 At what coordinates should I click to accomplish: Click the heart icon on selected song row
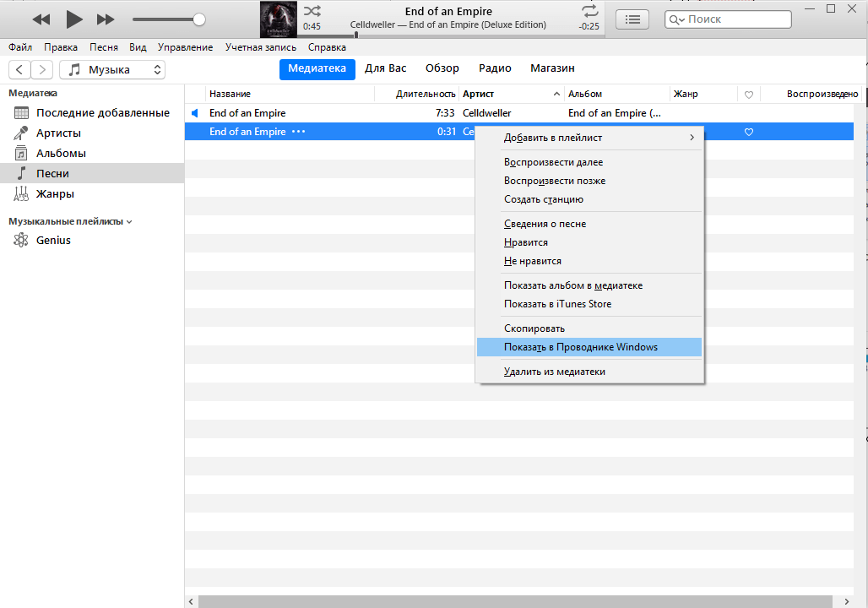748,132
